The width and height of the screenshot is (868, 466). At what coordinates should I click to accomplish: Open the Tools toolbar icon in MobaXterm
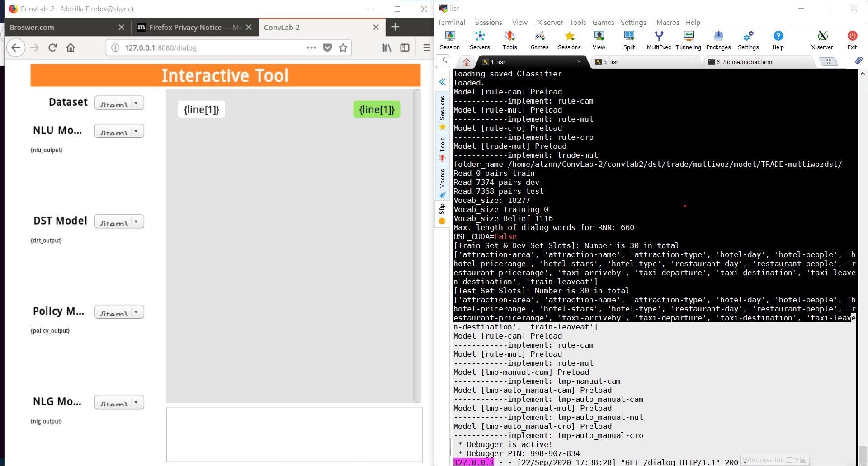tap(509, 40)
